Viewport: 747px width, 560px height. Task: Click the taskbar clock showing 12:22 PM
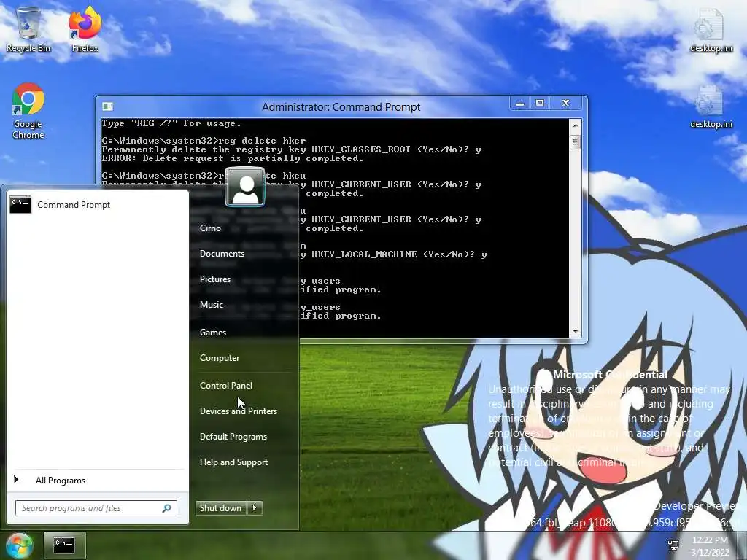pos(710,545)
